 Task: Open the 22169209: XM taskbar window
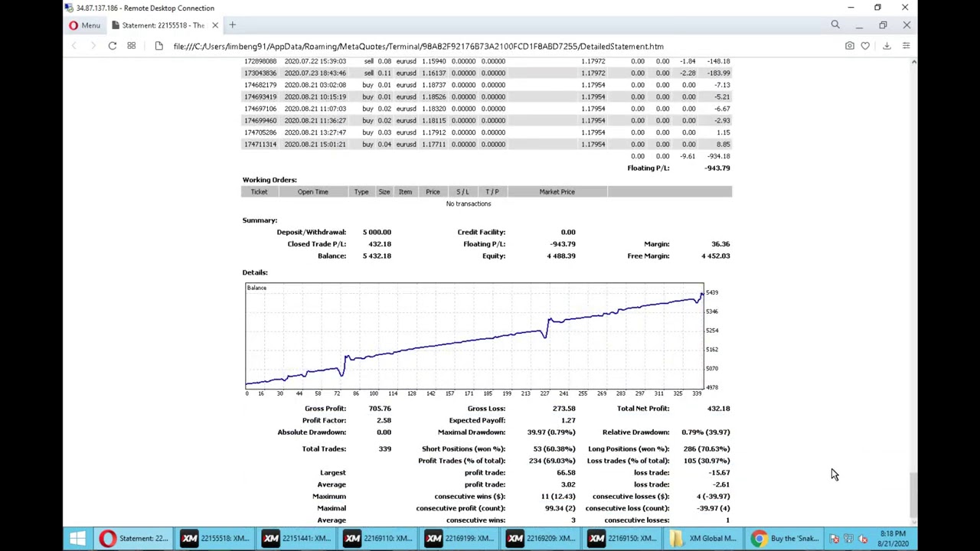tap(541, 539)
